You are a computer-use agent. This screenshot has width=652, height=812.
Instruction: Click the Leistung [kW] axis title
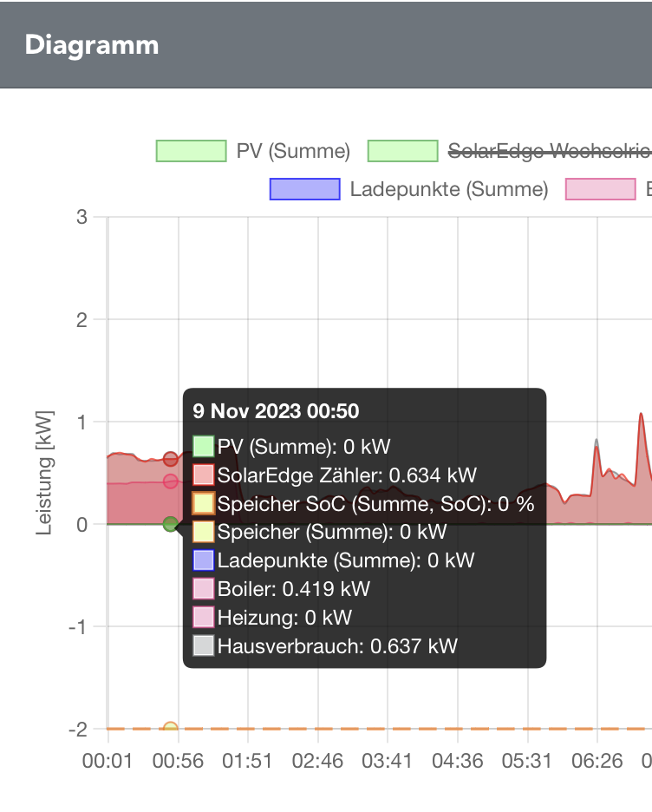[45, 473]
